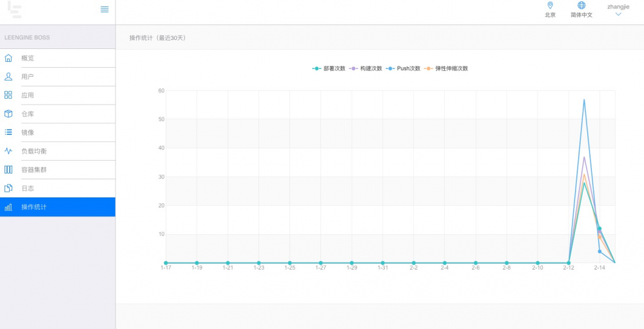Click the teal data point at 2-12
The width and height of the screenshot is (644, 329).
[x=569, y=263]
